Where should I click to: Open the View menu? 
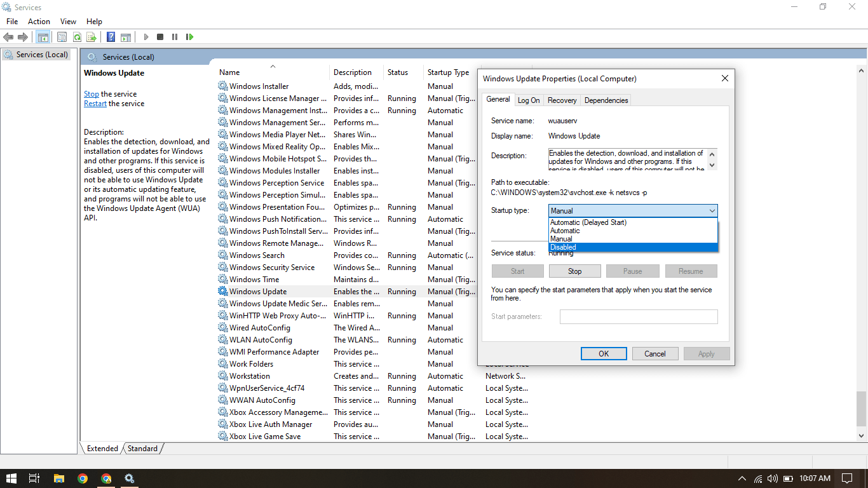coord(68,22)
